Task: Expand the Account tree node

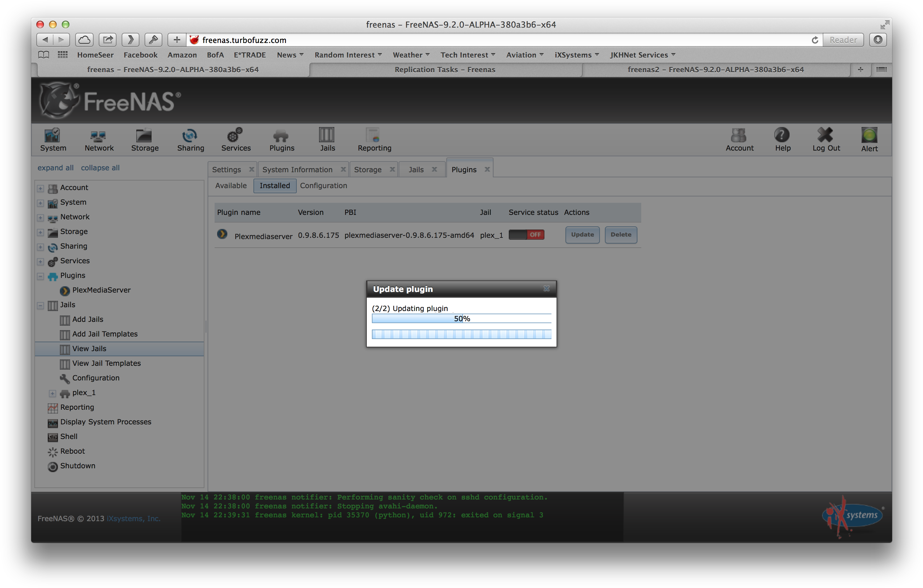Action: (x=40, y=188)
